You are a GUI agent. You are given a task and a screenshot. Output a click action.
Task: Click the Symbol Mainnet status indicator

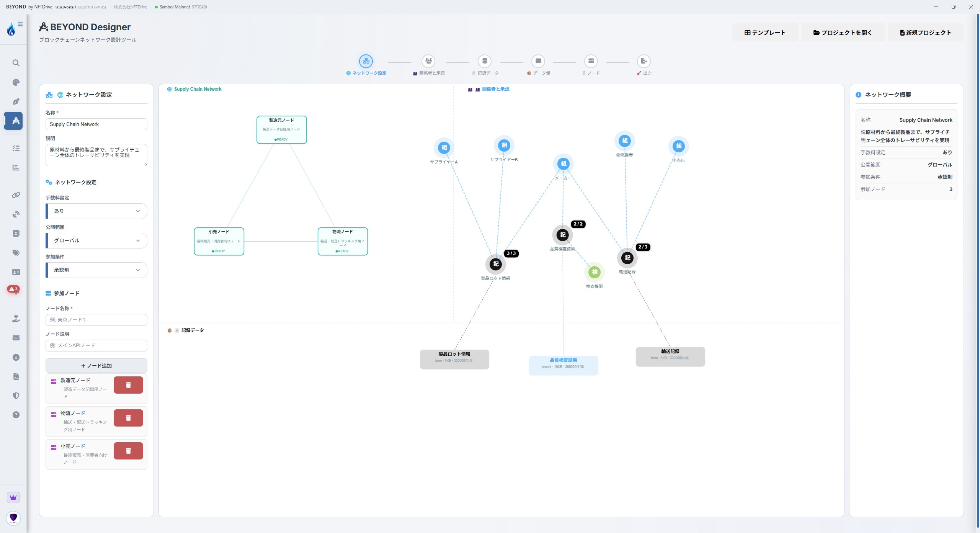tap(181, 7)
